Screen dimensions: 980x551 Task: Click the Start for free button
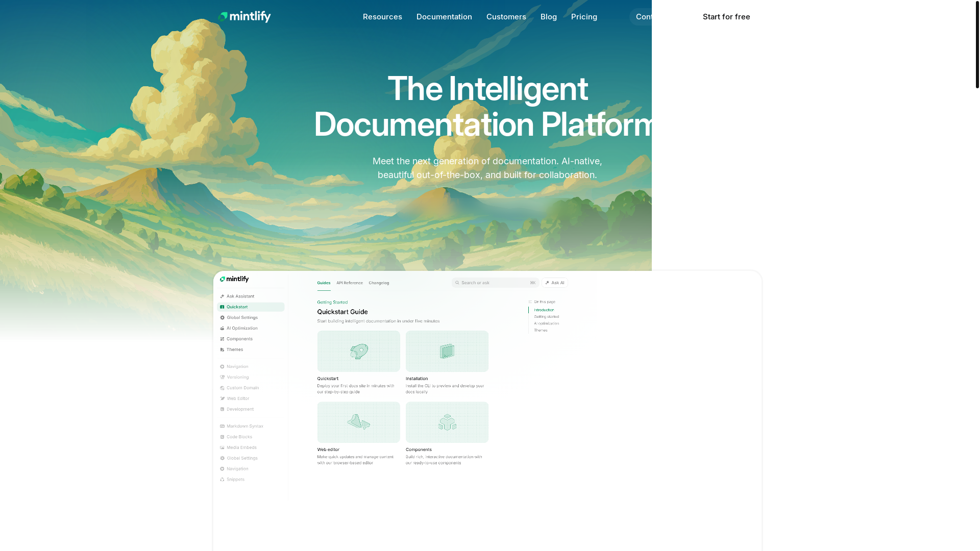[726, 17]
